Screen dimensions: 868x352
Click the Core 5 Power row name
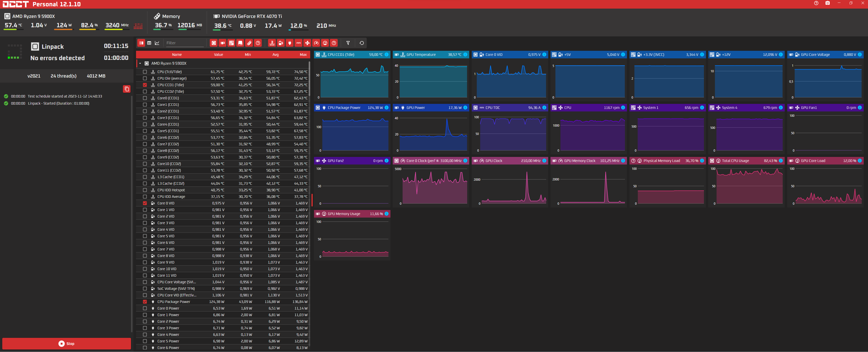coord(168,341)
